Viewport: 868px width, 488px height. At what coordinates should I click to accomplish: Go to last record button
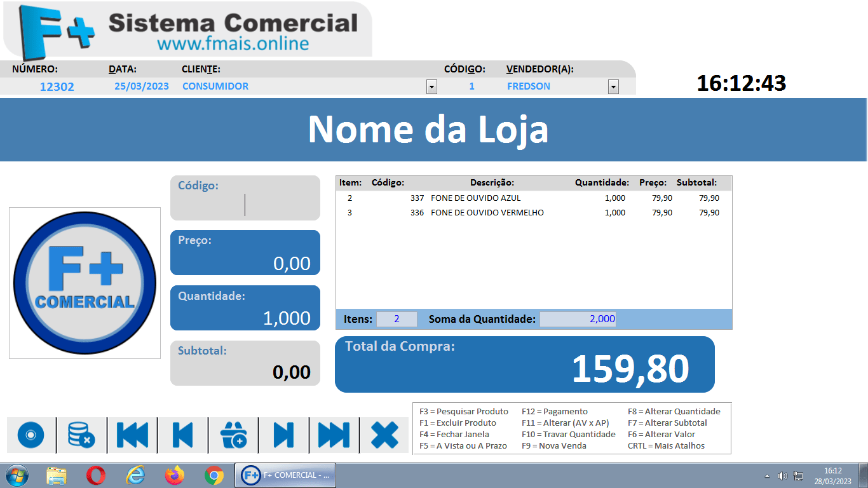pos(334,435)
